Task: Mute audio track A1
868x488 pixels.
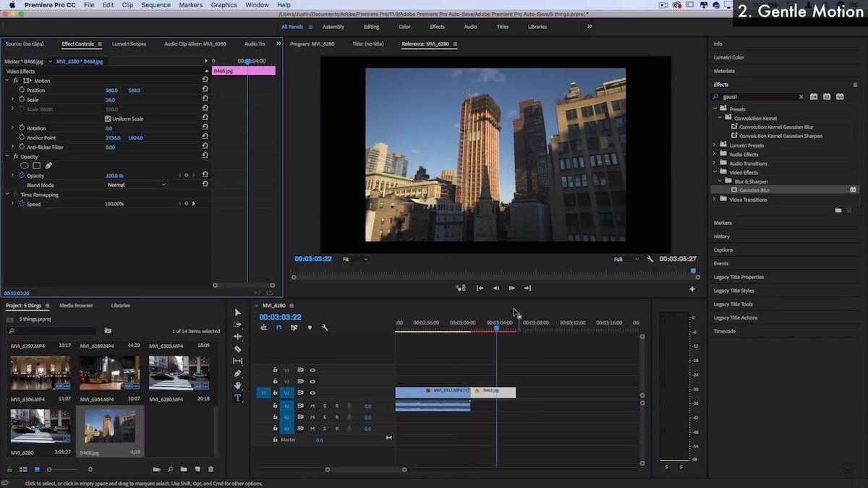Action: [312, 406]
